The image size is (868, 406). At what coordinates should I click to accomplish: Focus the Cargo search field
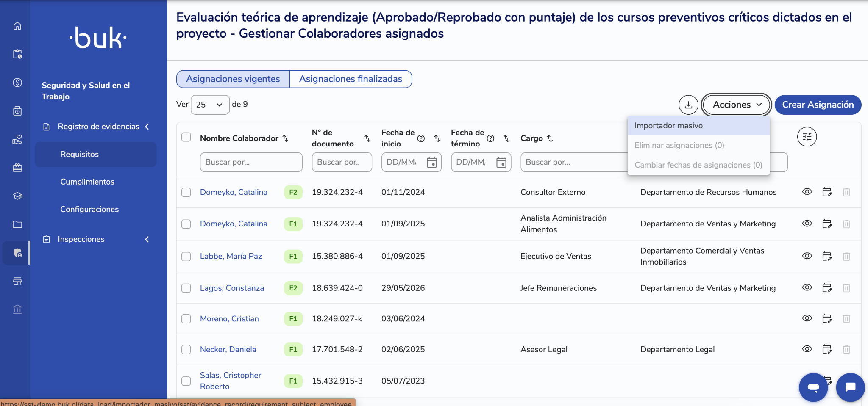[574, 162]
